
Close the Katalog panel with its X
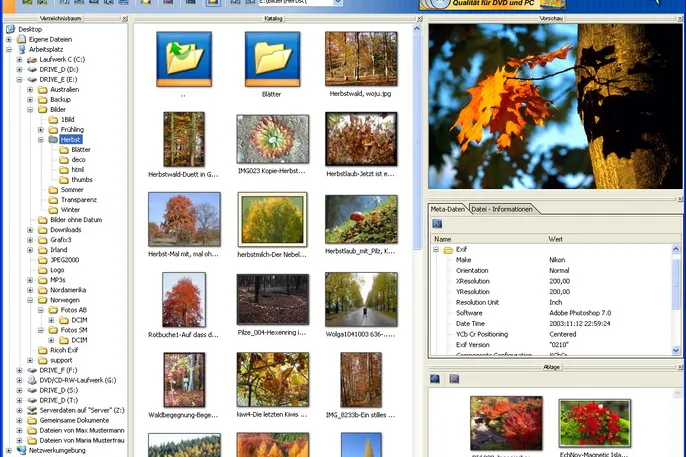(x=419, y=19)
